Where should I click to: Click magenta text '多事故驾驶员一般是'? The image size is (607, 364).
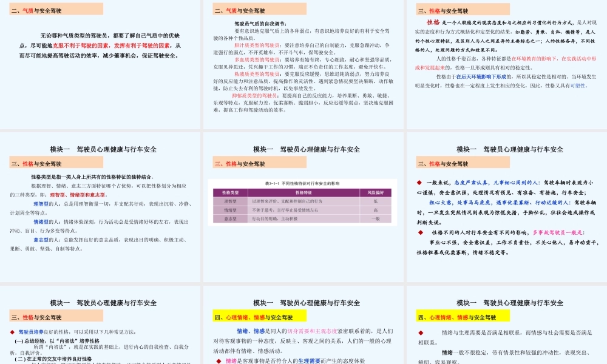[557, 232]
